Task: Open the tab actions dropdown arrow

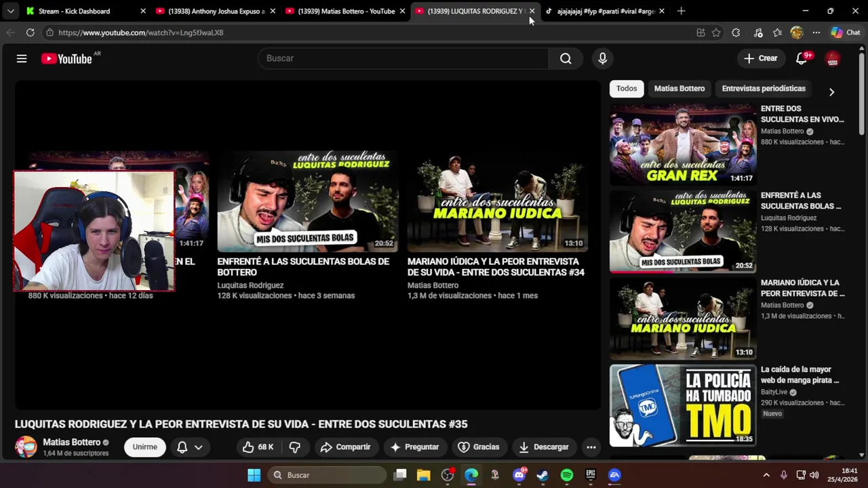Action: coord(10,11)
